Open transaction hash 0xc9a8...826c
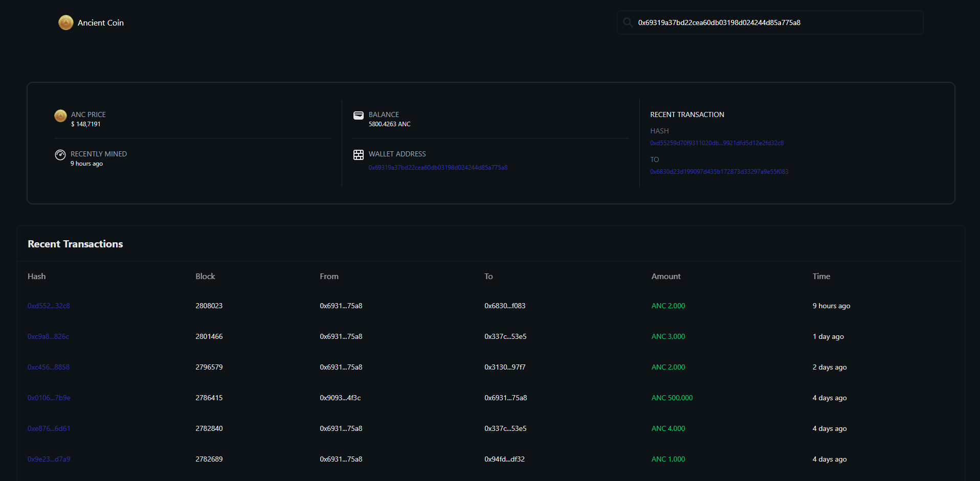The image size is (980, 481). pyautogui.click(x=48, y=336)
